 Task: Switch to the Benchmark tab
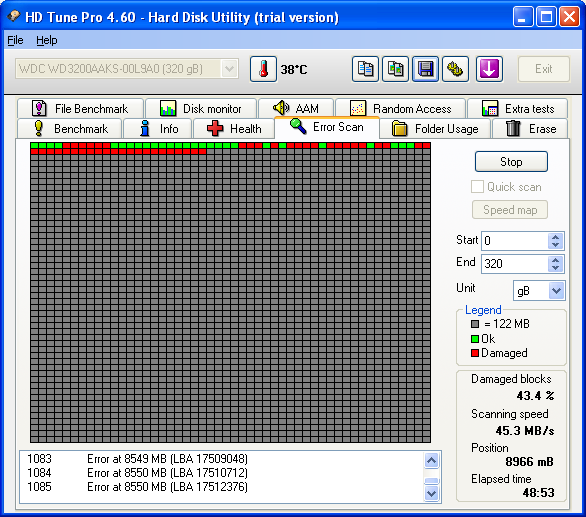click(x=70, y=129)
